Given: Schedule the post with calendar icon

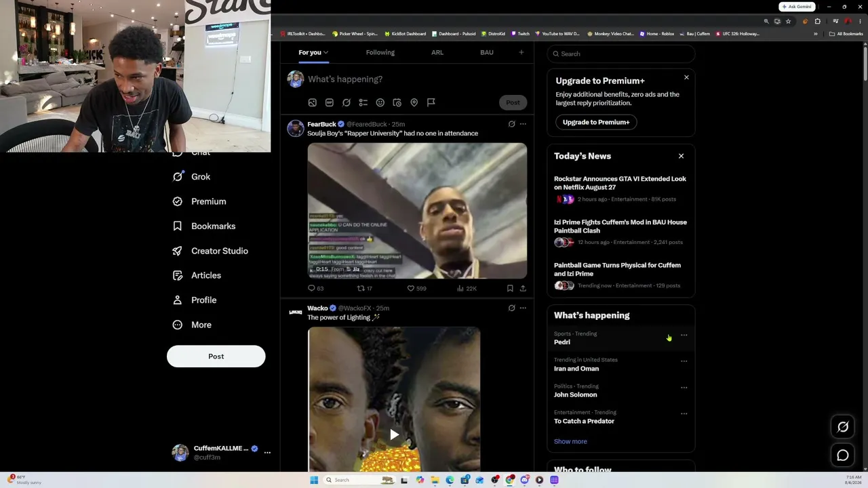Looking at the screenshot, I should click(397, 102).
